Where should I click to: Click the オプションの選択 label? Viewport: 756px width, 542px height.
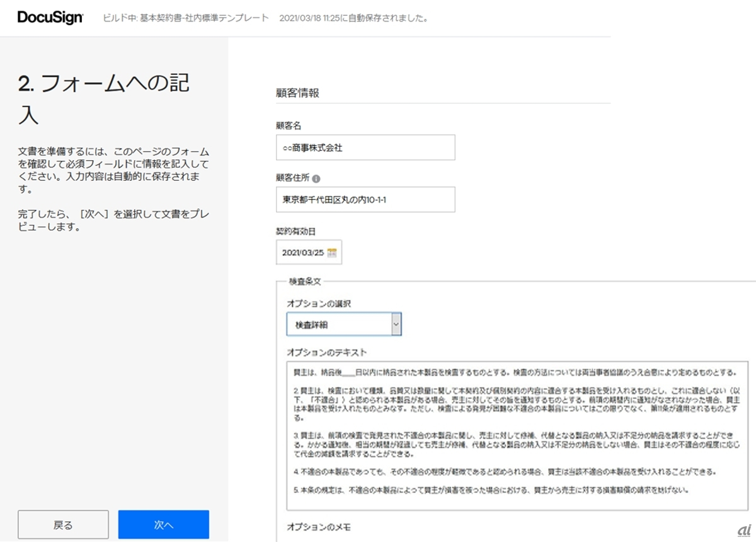coord(319,304)
